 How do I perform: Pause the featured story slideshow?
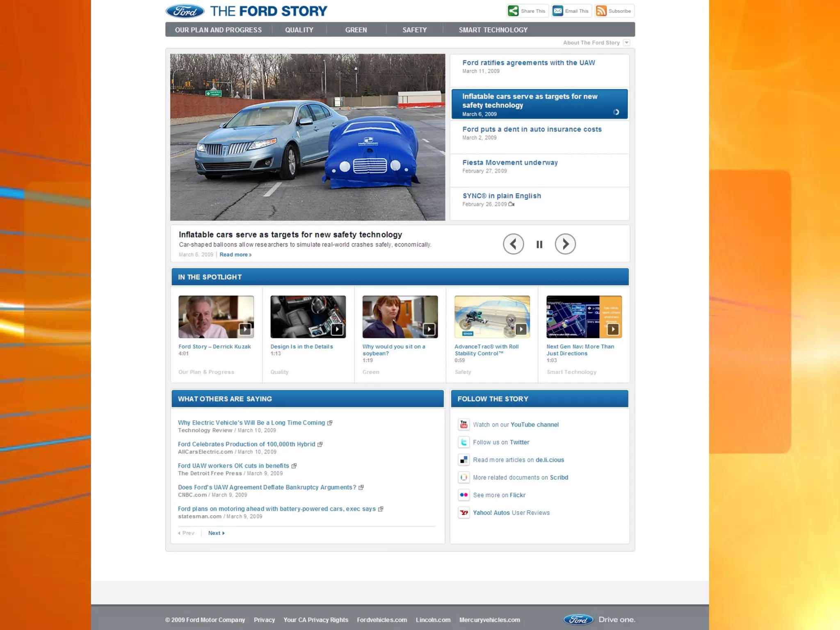tap(539, 244)
